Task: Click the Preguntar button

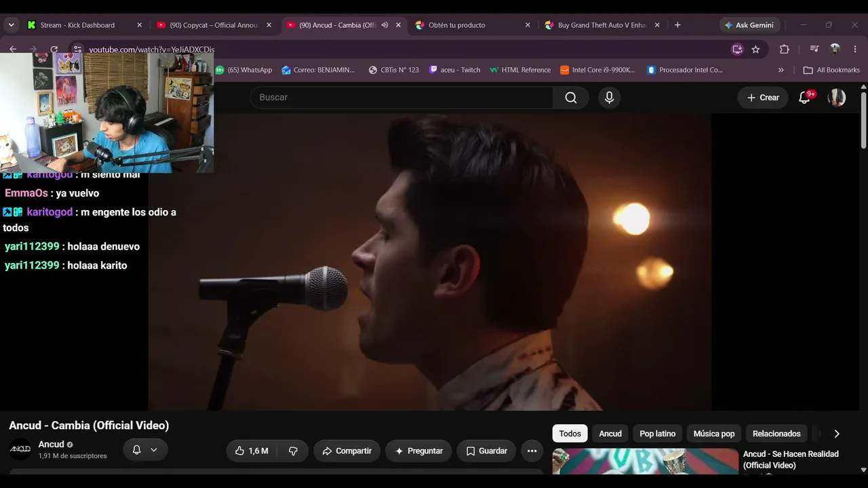Action: (x=418, y=451)
